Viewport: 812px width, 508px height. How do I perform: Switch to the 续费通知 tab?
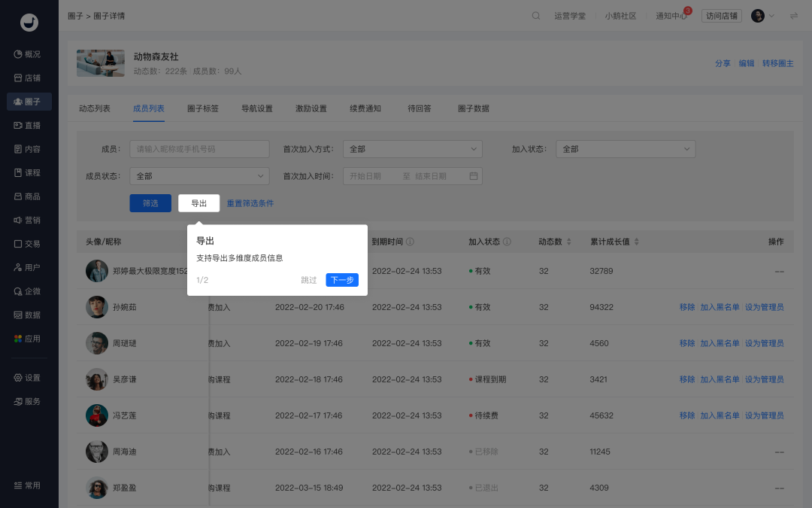tap(365, 108)
